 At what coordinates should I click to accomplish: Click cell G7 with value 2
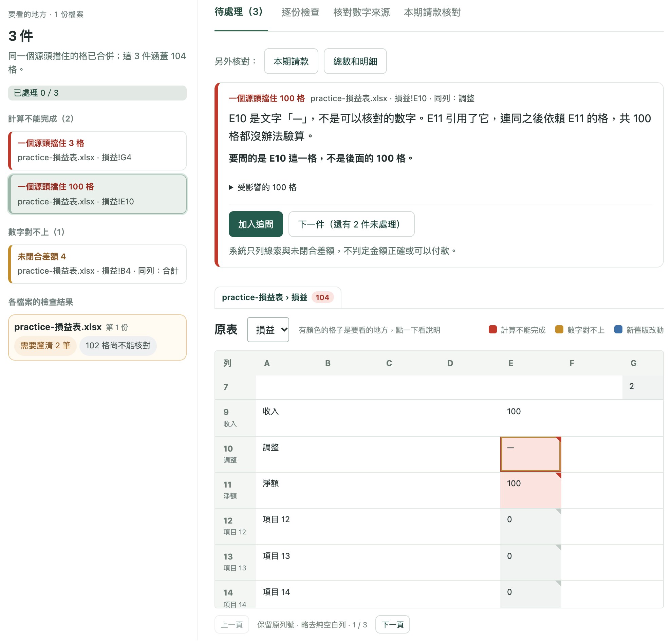point(643,387)
